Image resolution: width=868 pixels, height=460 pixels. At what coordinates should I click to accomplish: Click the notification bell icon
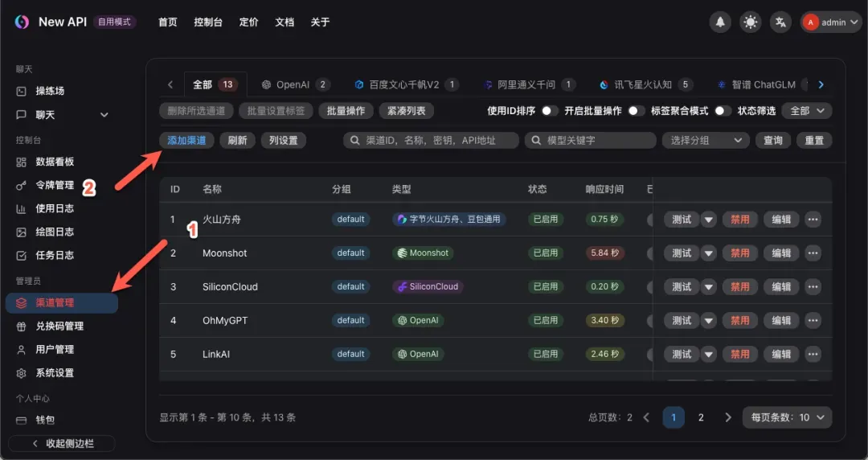720,23
